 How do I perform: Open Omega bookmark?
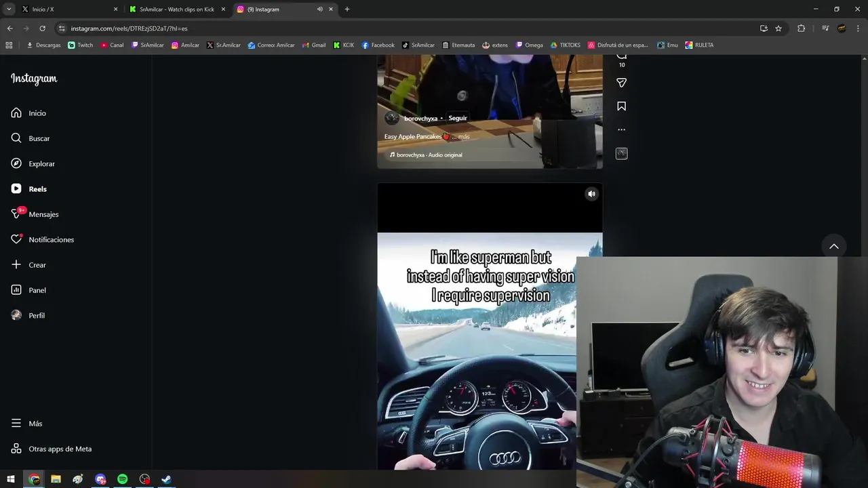point(529,45)
